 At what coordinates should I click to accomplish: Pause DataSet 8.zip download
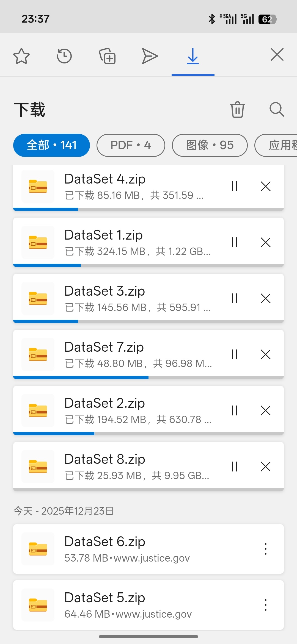pos(234,467)
